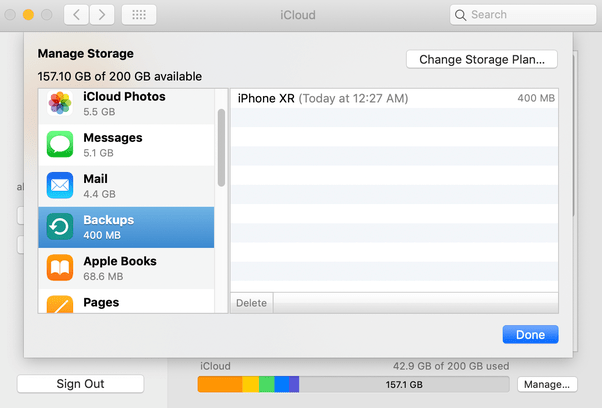Viewport: 602px width, 408px height.
Task: Click the magnifying glass search icon
Action: tap(460, 15)
